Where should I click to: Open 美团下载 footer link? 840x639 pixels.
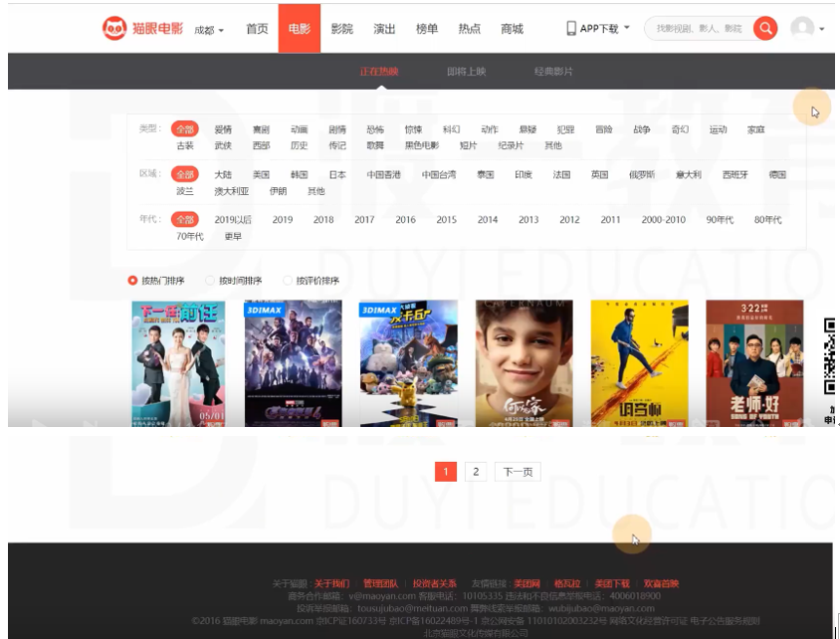coord(612,583)
